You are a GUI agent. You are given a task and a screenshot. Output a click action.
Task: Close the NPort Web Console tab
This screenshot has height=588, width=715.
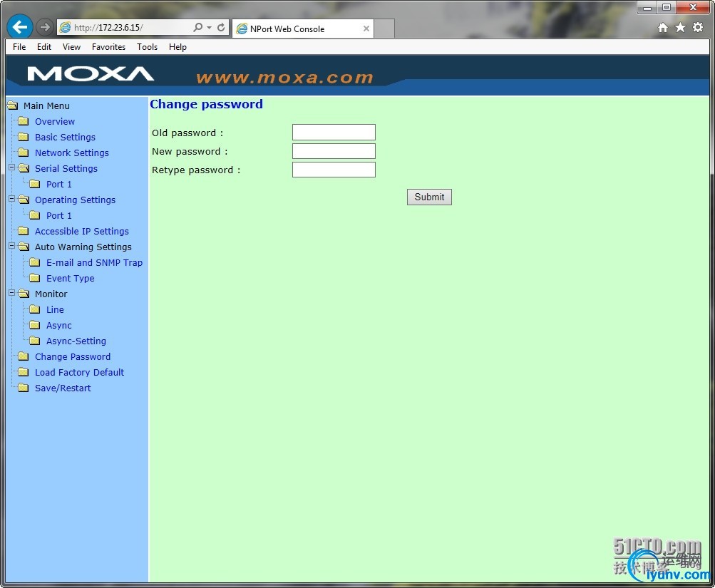pos(366,29)
